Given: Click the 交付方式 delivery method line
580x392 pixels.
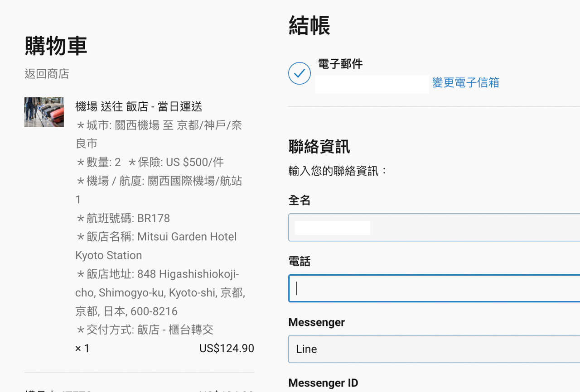Looking at the screenshot, I should [145, 330].
